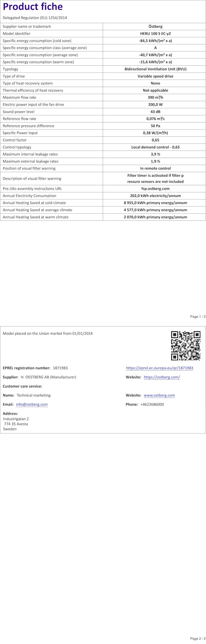Image resolution: width=206 pixels, height=644 pixels.
Task: Click 'Annual Electricity Consumption' label
Action: coord(29,195)
